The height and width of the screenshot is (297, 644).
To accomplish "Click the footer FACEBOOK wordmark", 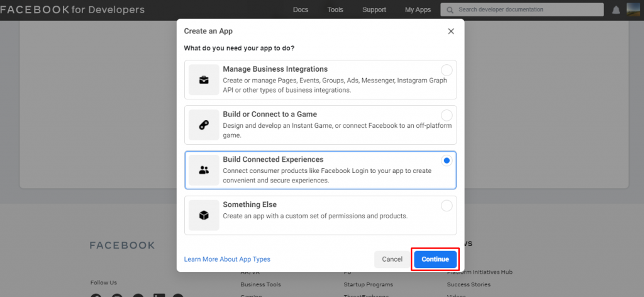I will [x=123, y=245].
